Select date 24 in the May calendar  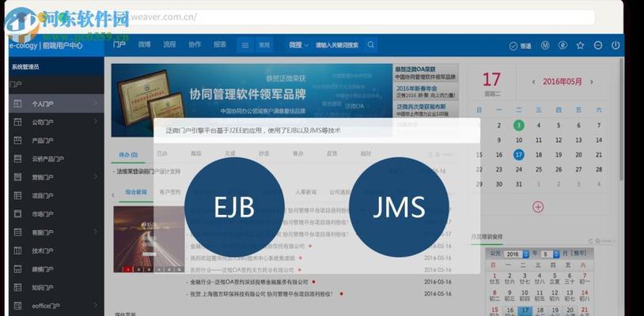point(519,169)
